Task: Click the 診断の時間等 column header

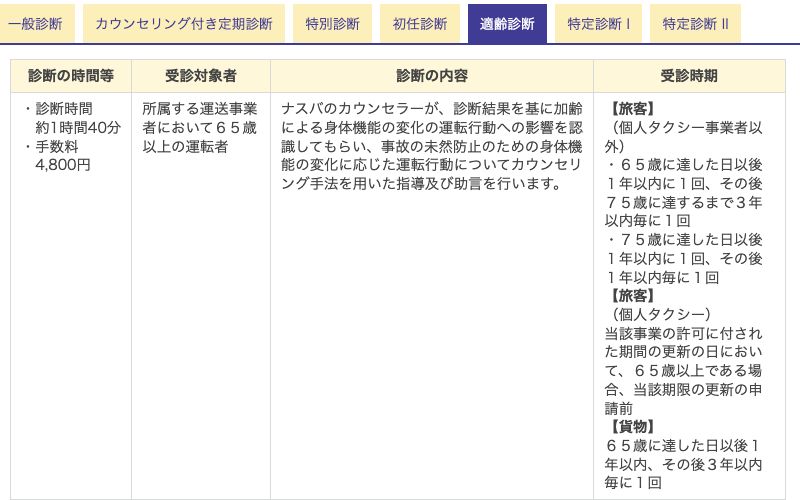Action: [x=71, y=76]
